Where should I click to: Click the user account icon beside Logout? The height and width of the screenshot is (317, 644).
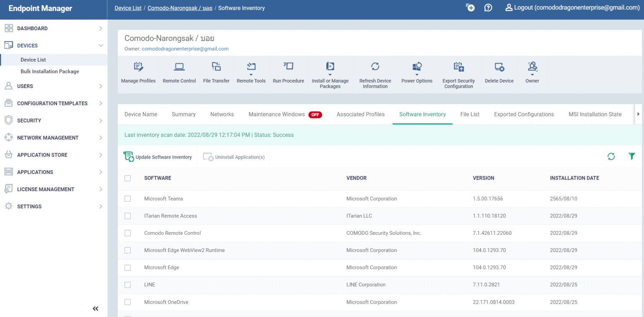[x=509, y=8]
